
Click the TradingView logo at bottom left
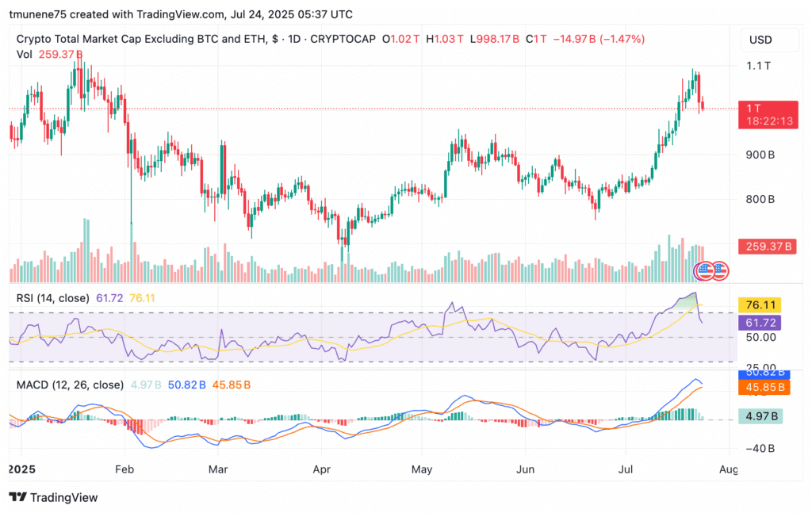pos(53,497)
